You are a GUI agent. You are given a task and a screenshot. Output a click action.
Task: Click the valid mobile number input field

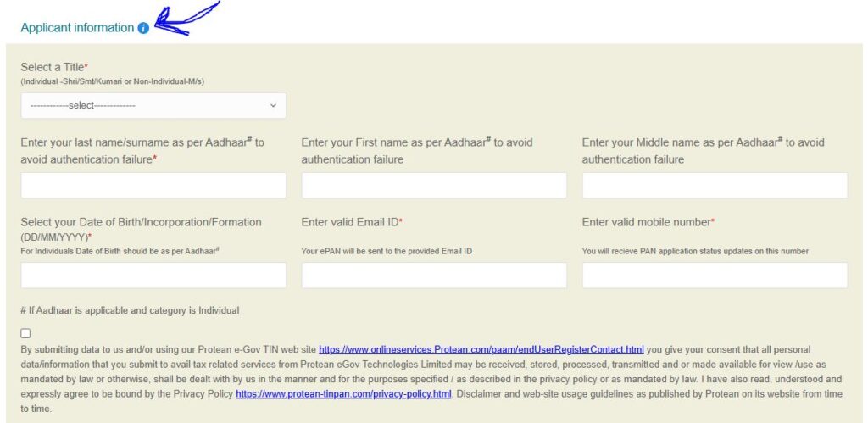click(x=715, y=276)
